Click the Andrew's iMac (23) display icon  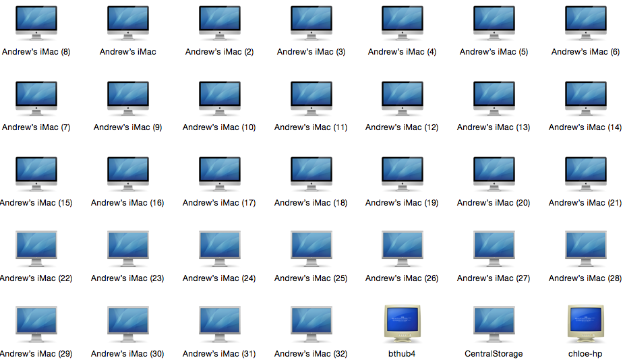pos(128,248)
